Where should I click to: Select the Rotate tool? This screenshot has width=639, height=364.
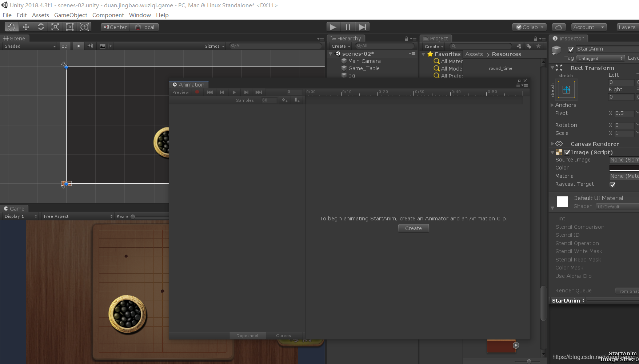click(41, 27)
